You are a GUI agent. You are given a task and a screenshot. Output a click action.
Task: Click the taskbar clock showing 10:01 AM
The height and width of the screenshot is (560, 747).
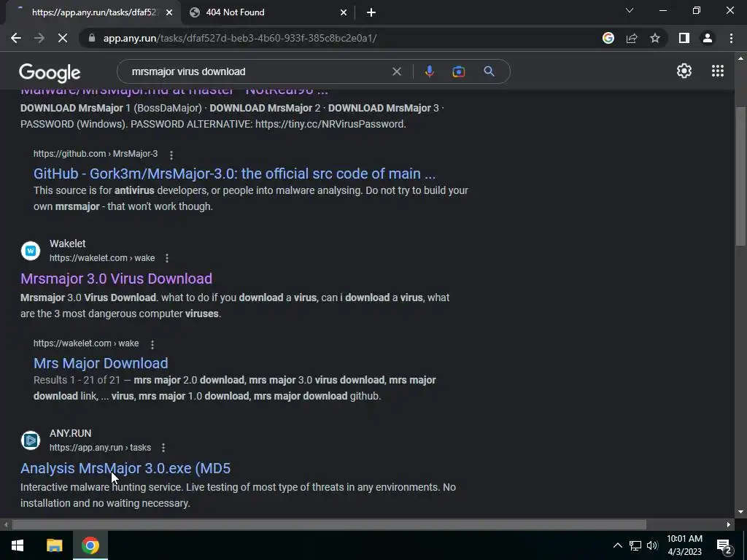click(684, 545)
